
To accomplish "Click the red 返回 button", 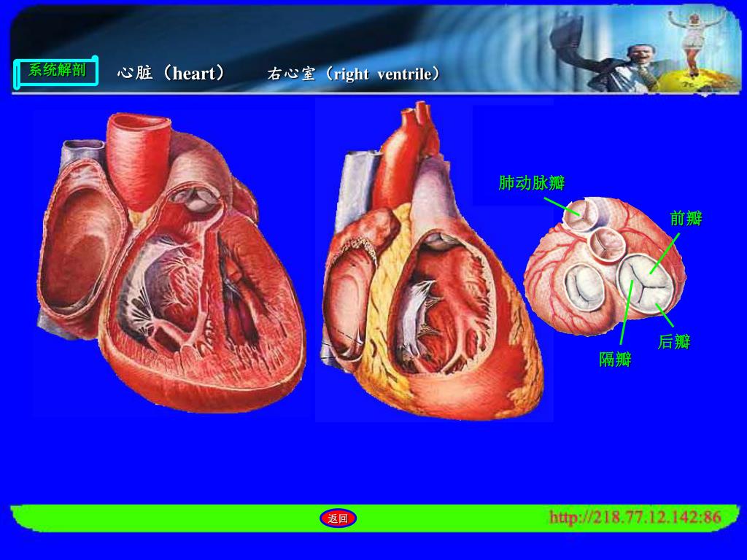I will (338, 518).
